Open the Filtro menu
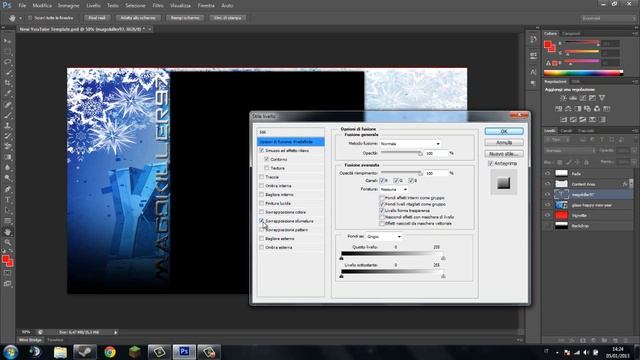 (x=158, y=6)
